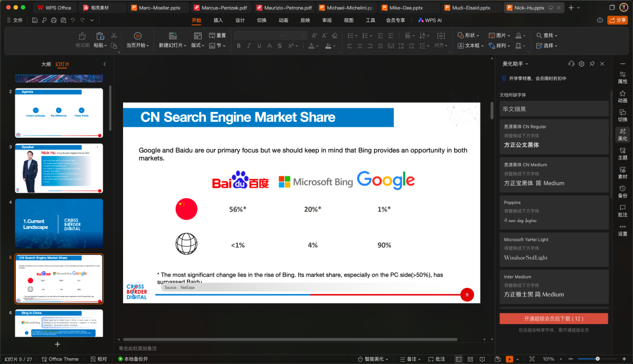633x364 pixels.
Task: Align text right in the ribbon
Action: point(370,46)
